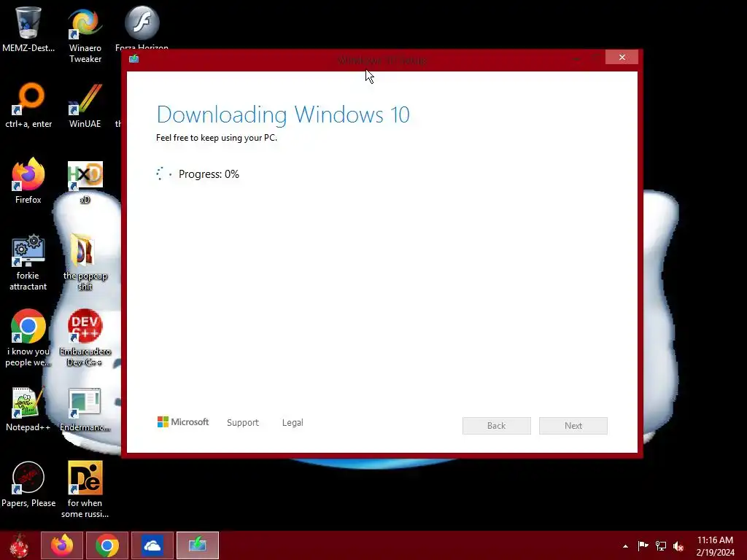Launch Winaero Tweaker desktop shortcut
747x560 pixels.
[85, 35]
